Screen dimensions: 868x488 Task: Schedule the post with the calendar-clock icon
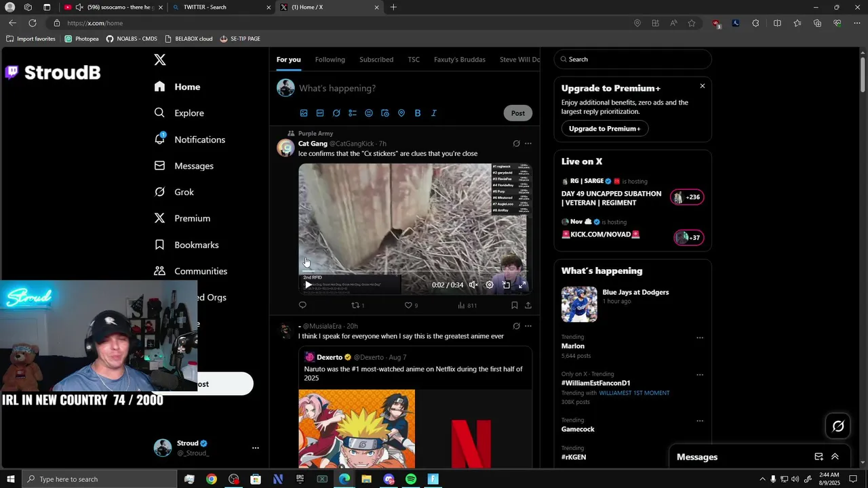pyautogui.click(x=385, y=113)
